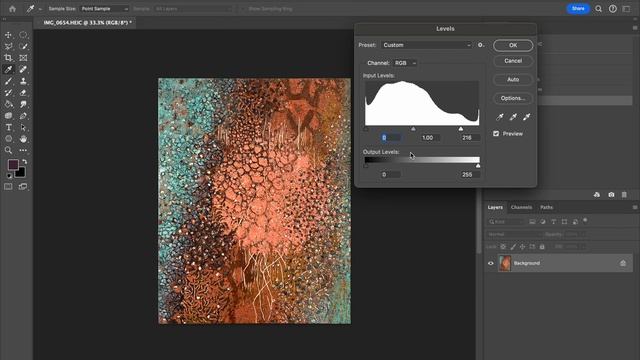Open the Edit Toolbar three-dots menu
This screenshot has width=640, height=360.
pos(23,150)
